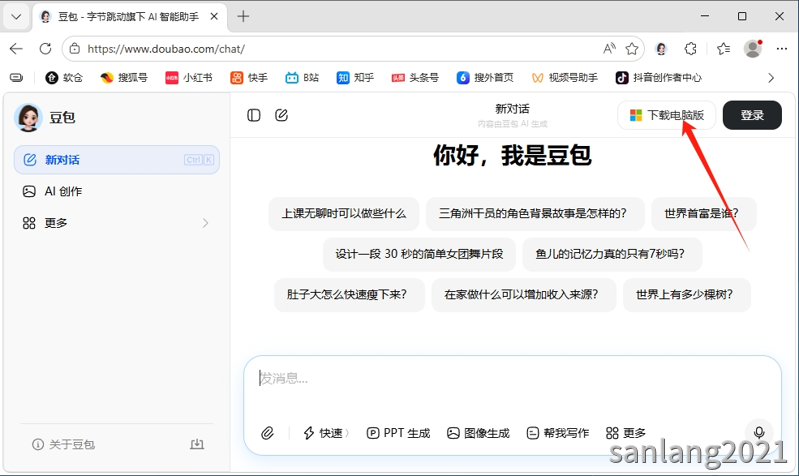This screenshot has height=476, width=799.
Task: Open 视频号助手 bookmark
Action: pos(565,77)
